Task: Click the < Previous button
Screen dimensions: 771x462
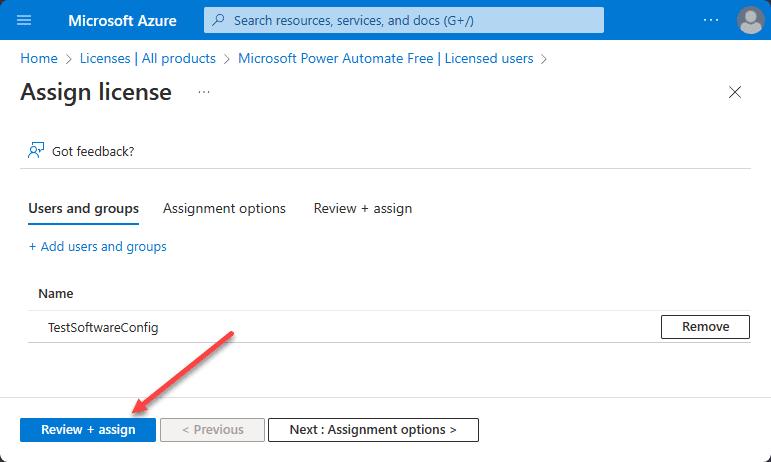Action: point(212,430)
